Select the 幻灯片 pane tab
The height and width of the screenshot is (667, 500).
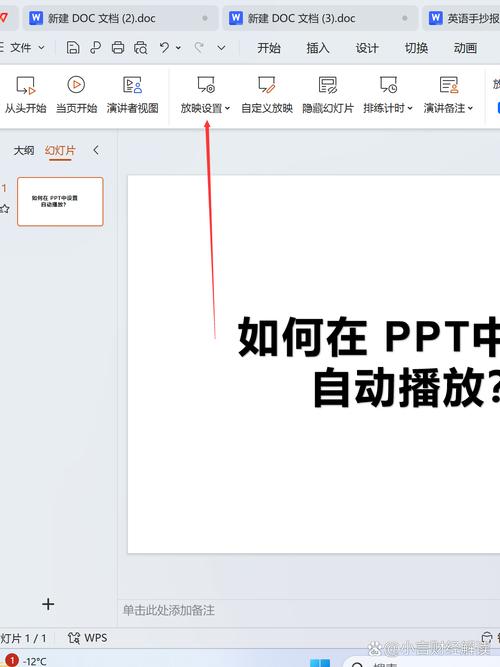point(60,151)
